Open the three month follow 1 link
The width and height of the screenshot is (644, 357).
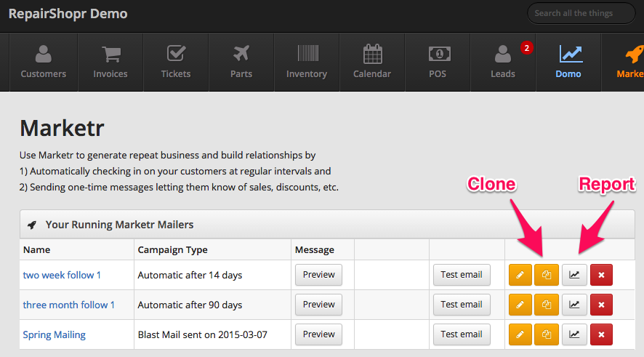69,305
